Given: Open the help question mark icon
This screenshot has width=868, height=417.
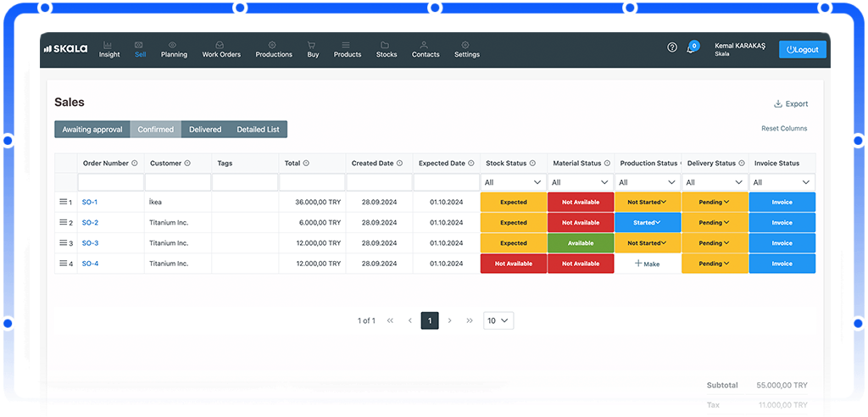Looking at the screenshot, I should pos(672,47).
